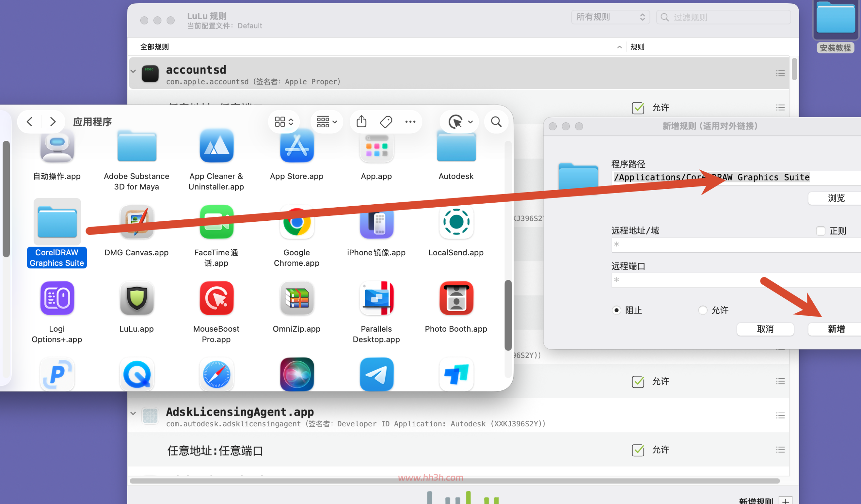Click the LuLu horizontal scrollbar
The height and width of the screenshot is (504, 861).
(454, 481)
